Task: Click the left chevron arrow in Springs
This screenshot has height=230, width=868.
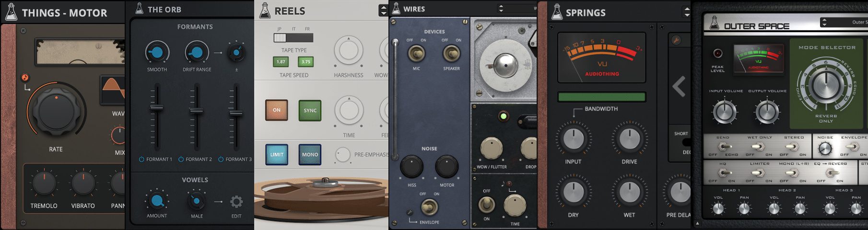Action: 679,87
